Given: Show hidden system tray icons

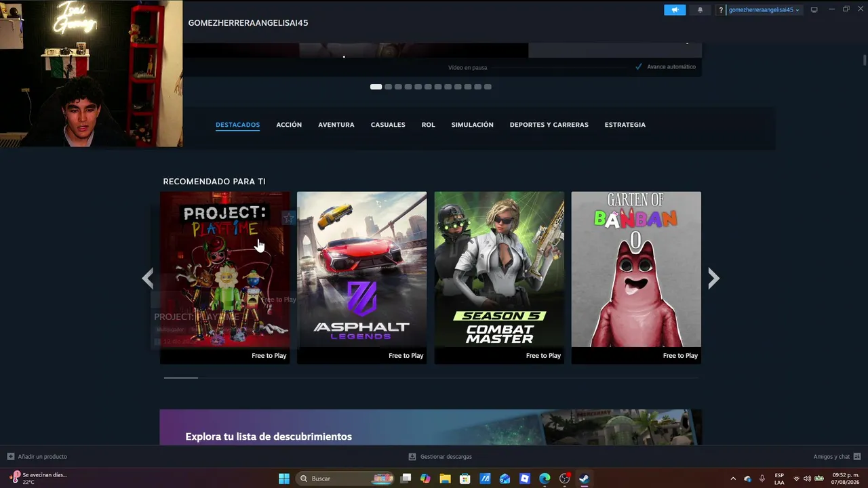Looking at the screenshot, I should [x=733, y=479].
